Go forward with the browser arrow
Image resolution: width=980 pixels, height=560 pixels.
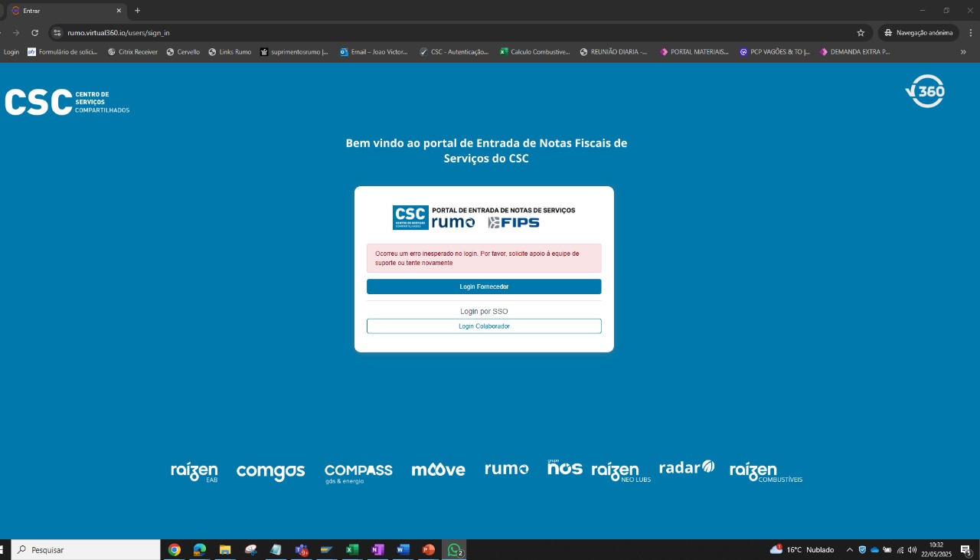tap(16, 33)
